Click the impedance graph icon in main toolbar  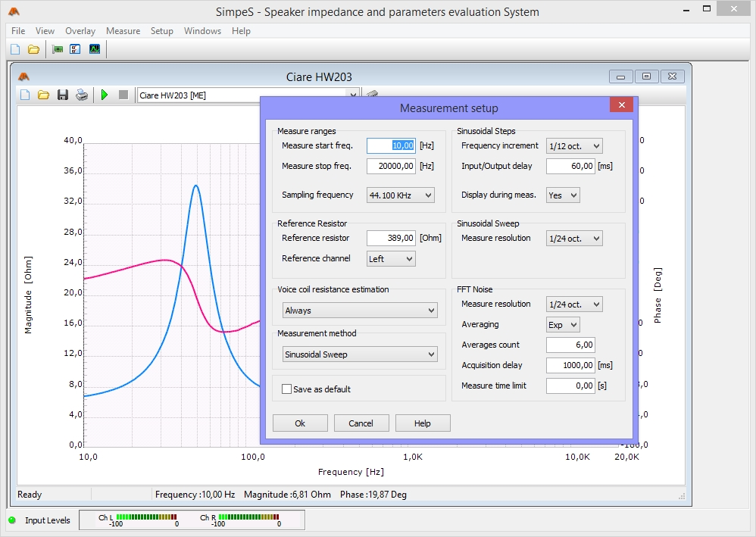(x=95, y=49)
